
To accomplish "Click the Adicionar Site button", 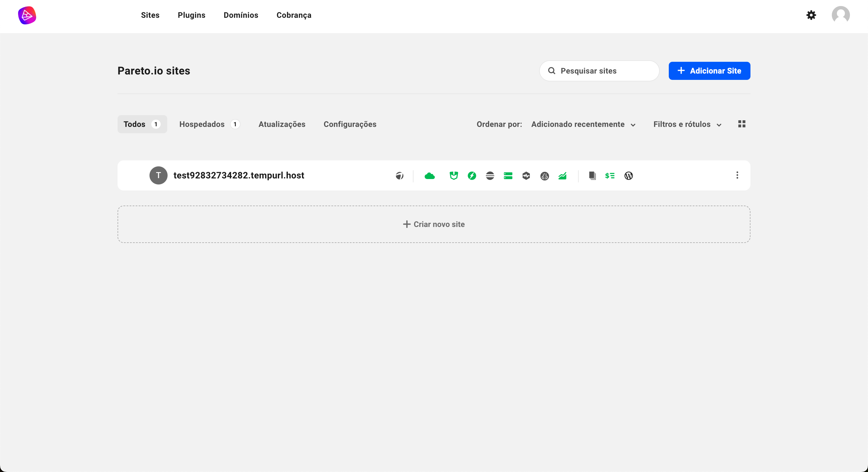I will 709,71.
